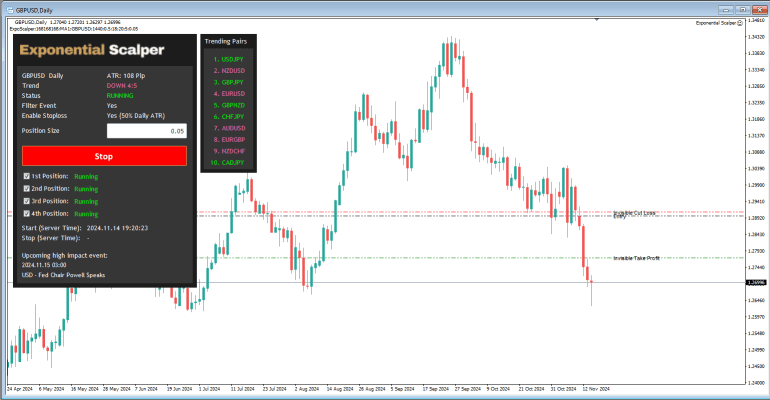The height and width of the screenshot is (400, 770).
Task: Uncheck the 4th Position checkbox
Action: (27, 213)
